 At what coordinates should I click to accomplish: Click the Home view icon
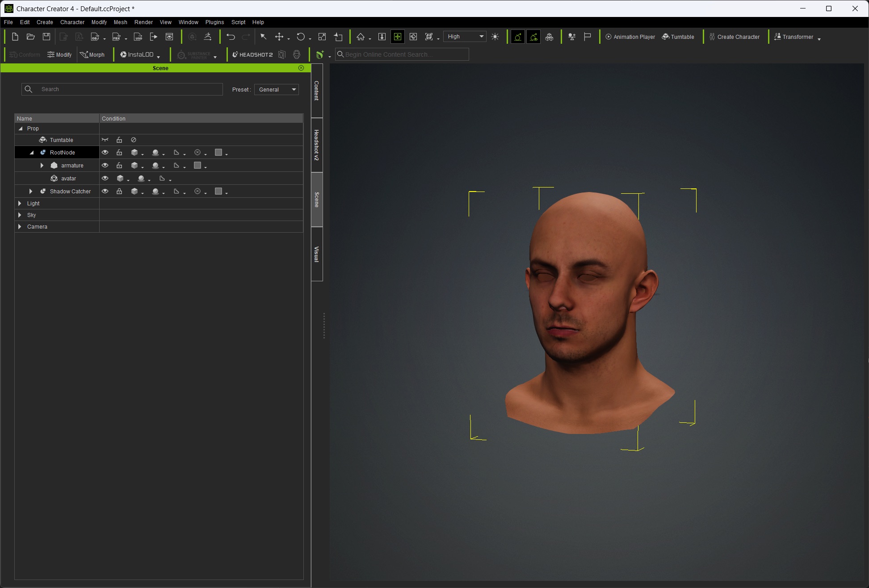point(361,37)
